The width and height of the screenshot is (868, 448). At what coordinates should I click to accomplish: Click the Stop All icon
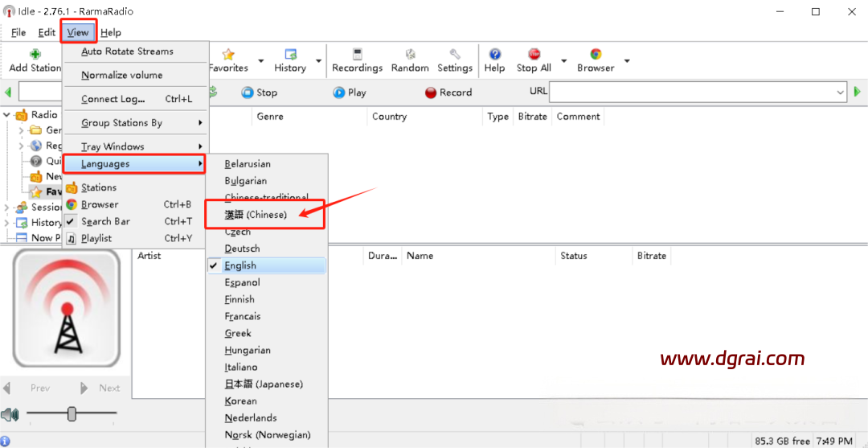[x=533, y=55]
